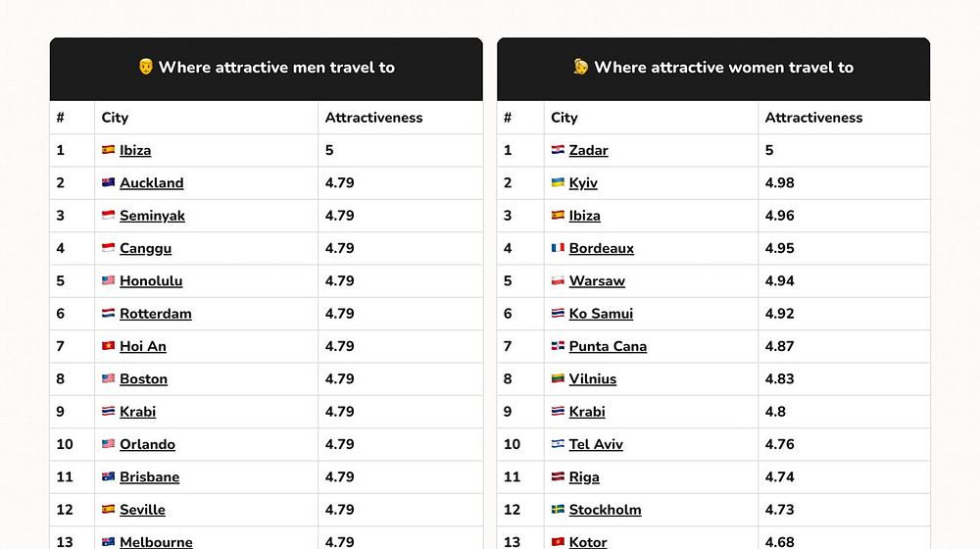This screenshot has width=980, height=549.
Task: Click City column header in men's table
Action: tap(115, 118)
